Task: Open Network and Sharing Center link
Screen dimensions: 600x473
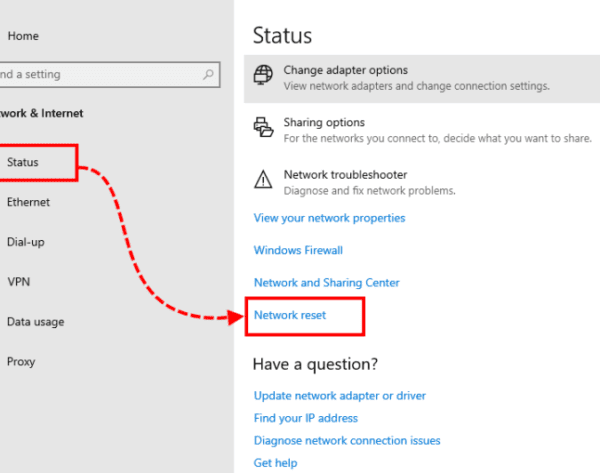Action: [326, 283]
